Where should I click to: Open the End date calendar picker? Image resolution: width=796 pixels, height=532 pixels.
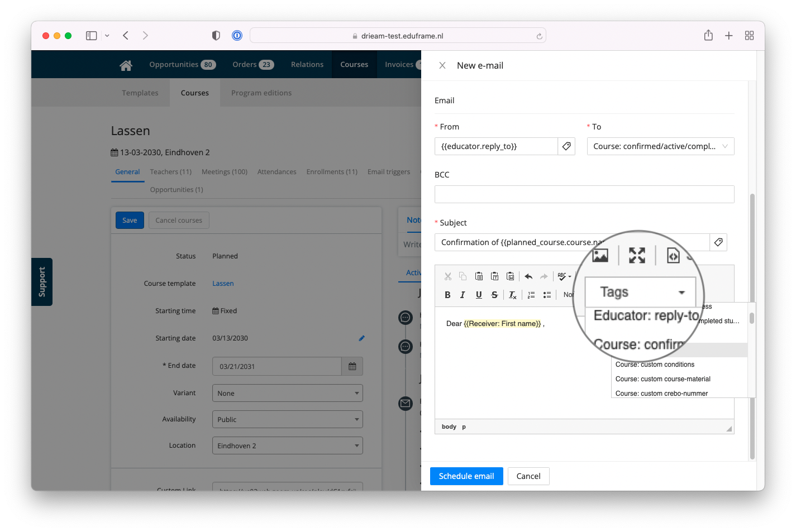click(x=352, y=366)
